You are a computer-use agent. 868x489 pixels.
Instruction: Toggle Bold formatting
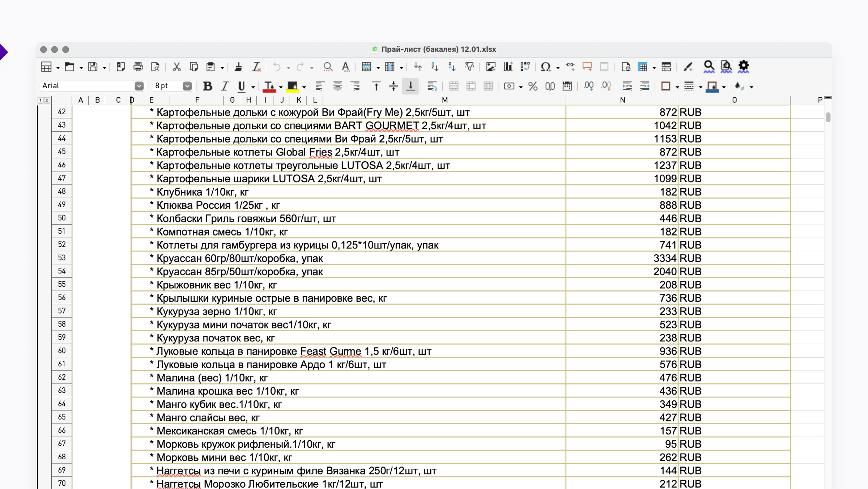coord(207,86)
